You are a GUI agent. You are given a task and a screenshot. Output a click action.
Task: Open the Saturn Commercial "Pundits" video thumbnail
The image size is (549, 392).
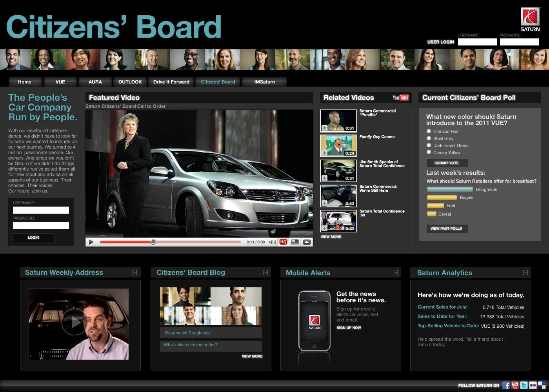[338, 121]
